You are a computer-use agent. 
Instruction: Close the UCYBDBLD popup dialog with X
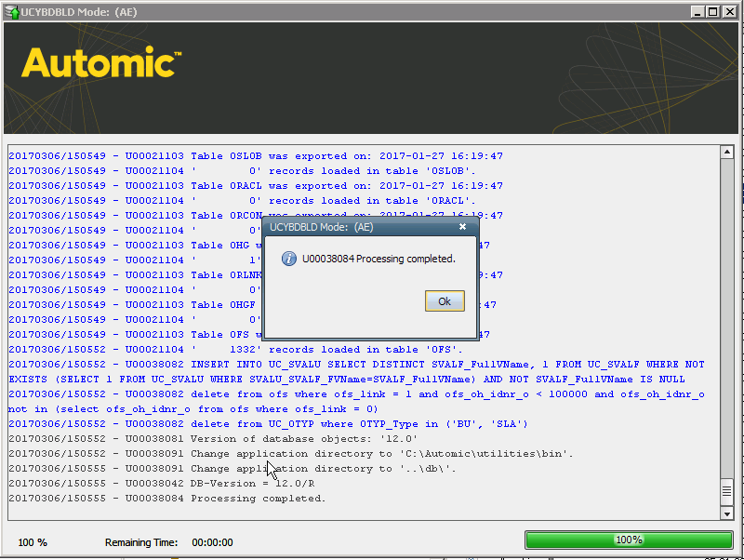point(462,226)
